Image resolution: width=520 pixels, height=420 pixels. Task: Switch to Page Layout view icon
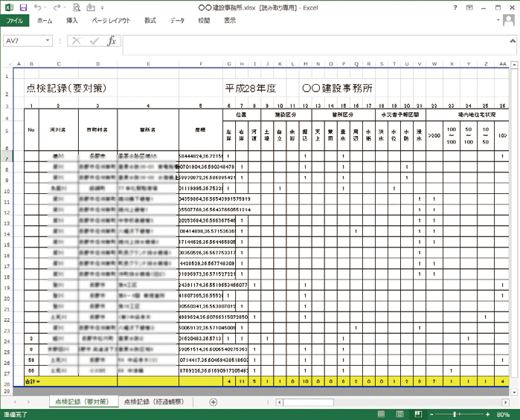pos(400,414)
